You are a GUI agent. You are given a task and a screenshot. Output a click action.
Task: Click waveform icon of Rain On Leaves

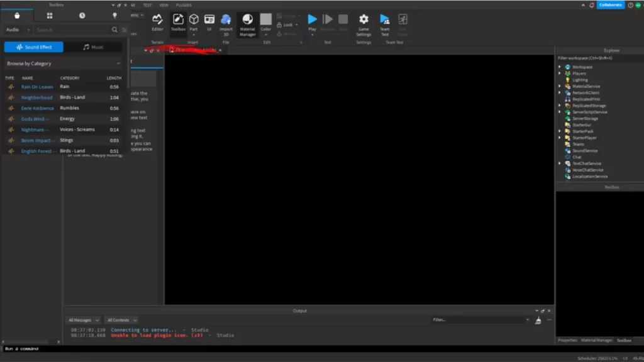click(11, 87)
